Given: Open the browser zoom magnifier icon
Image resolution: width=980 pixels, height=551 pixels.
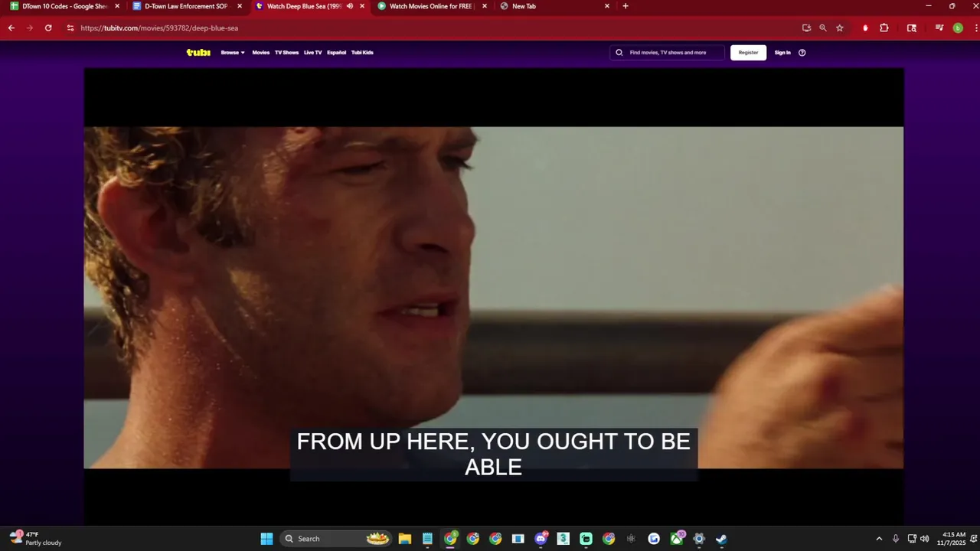Looking at the screenshot, I should [823, 28].
